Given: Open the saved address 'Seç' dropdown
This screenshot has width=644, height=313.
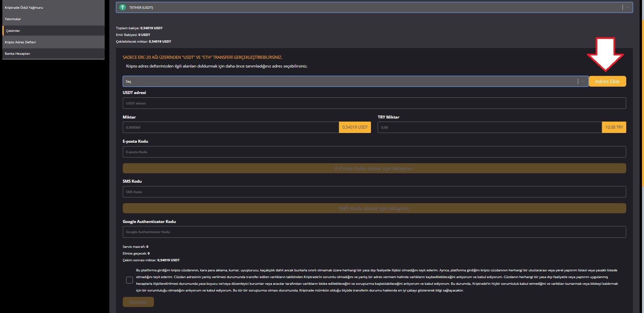Looking at the screenshot, I should 349,81.
